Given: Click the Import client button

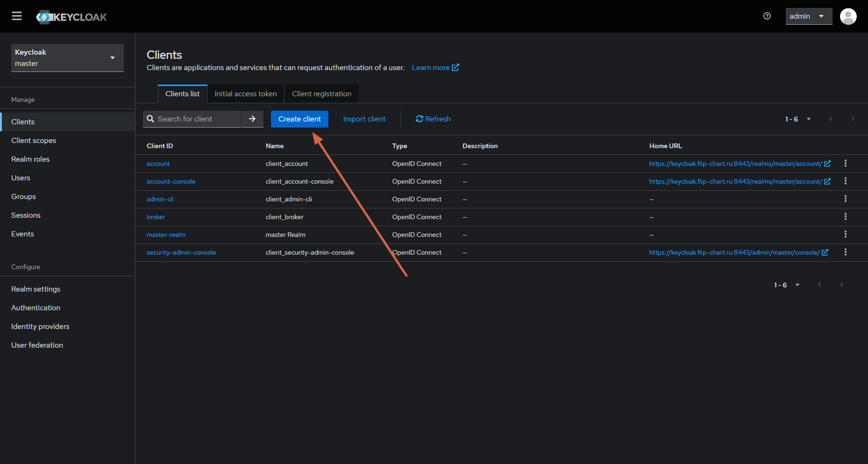Looking at the screenshot, I should (364, 119).
